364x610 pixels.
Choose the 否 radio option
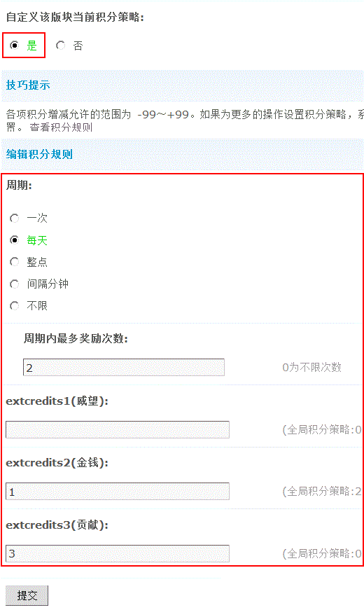point(60,46)
